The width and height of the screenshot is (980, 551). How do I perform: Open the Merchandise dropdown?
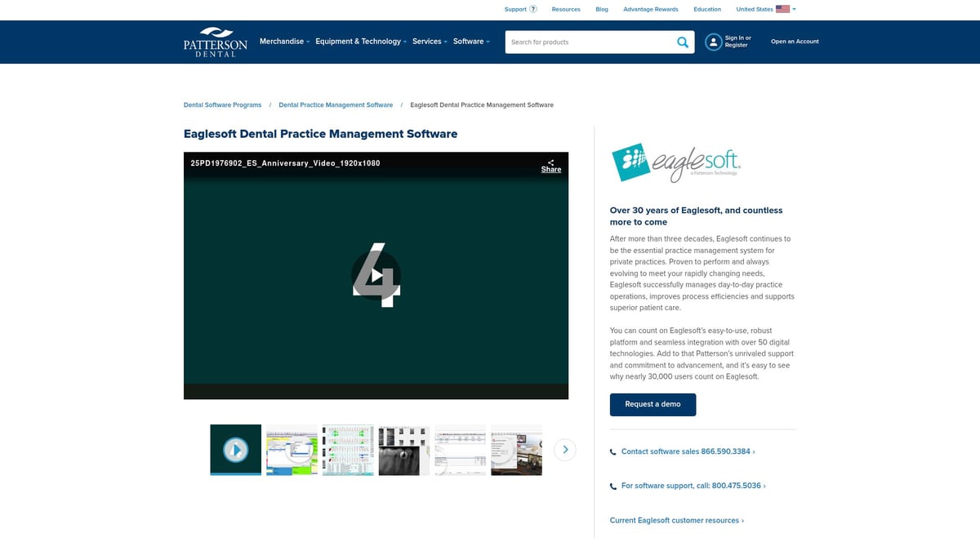284,41
